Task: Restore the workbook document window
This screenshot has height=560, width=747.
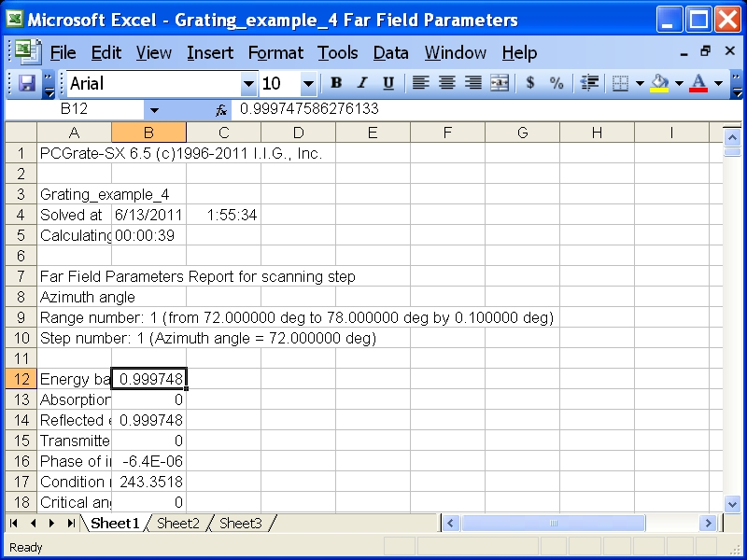Action: point(706,52)
